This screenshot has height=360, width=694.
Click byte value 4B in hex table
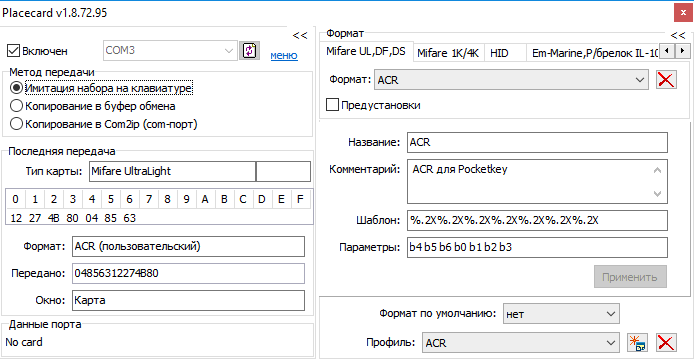coord(54,218)
